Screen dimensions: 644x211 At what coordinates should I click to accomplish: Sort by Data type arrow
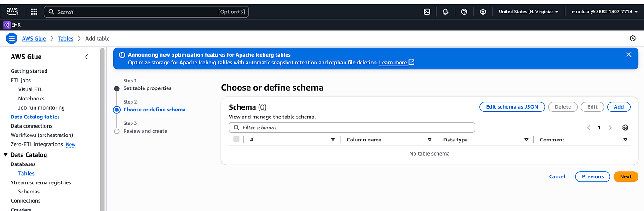526,140
